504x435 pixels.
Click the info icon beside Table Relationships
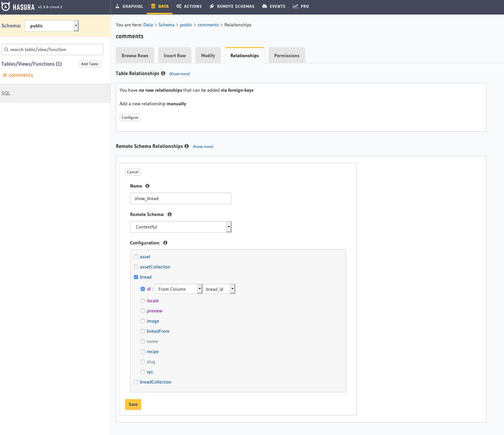click(163, 73)
